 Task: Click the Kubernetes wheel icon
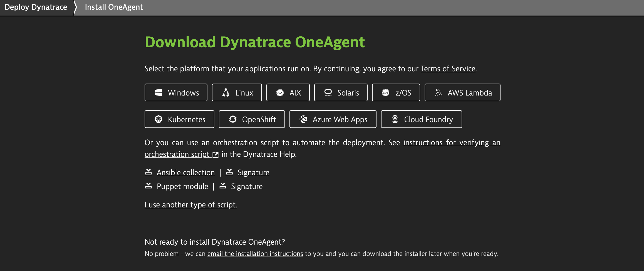pos(158,119)
